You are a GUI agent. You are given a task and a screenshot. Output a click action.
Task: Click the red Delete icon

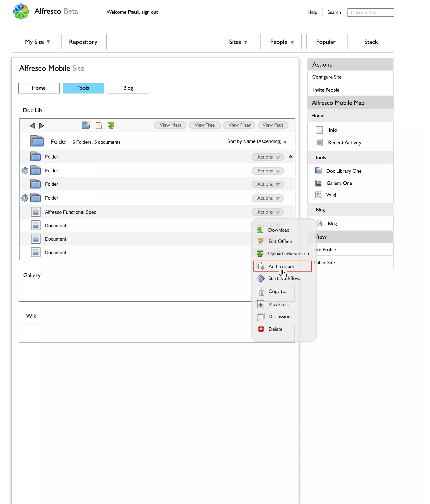pos(261,329)
